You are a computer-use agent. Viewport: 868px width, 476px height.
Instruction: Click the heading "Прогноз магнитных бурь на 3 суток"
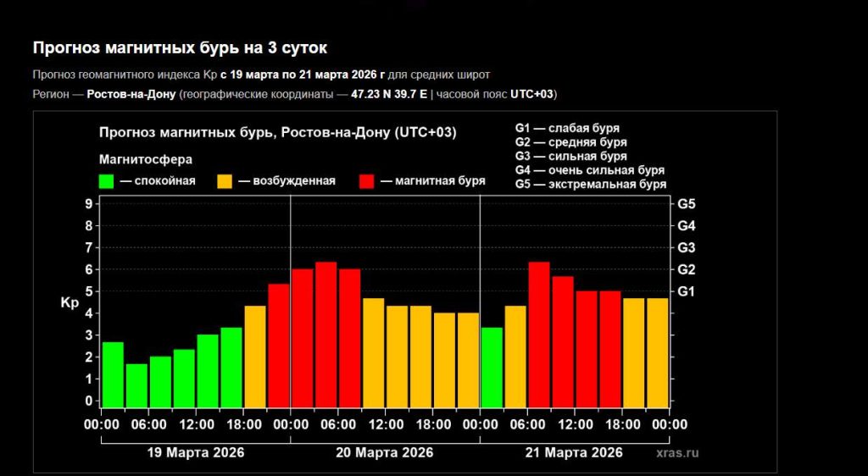click(180, 47)
